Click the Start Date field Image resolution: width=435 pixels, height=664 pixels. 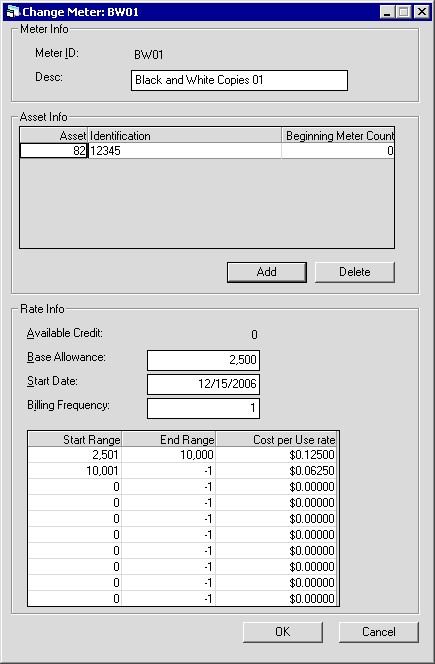coord(203,384)
